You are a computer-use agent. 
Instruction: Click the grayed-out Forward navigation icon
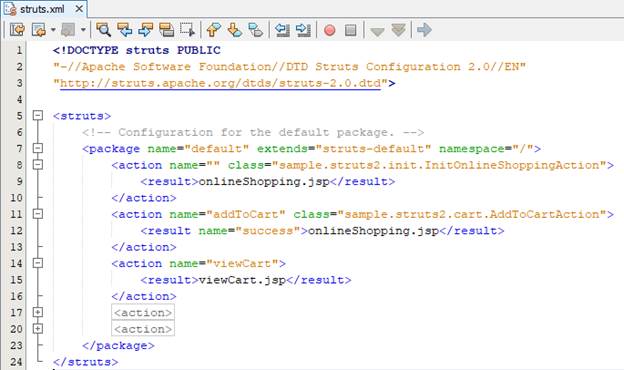click(68, 30)
